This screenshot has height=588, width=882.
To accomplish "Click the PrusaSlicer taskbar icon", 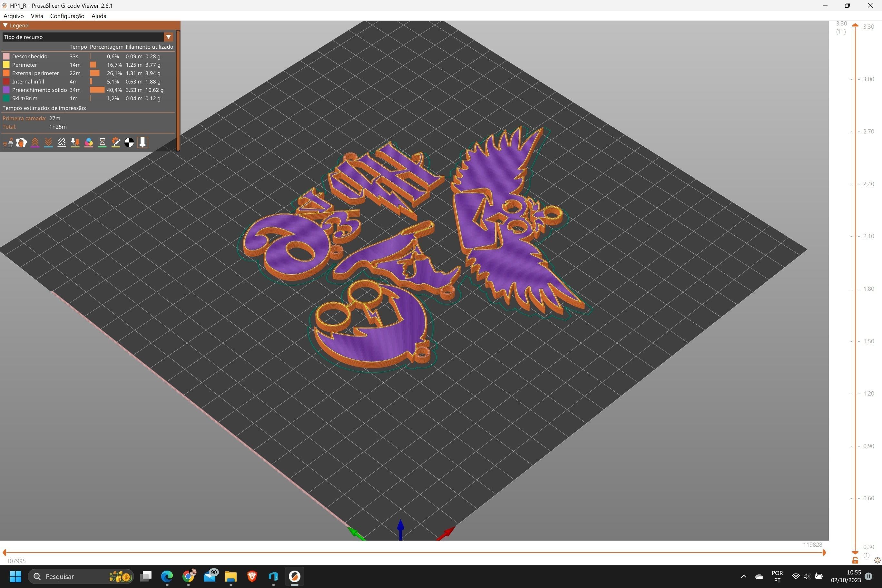I will [x=295, y=576].
